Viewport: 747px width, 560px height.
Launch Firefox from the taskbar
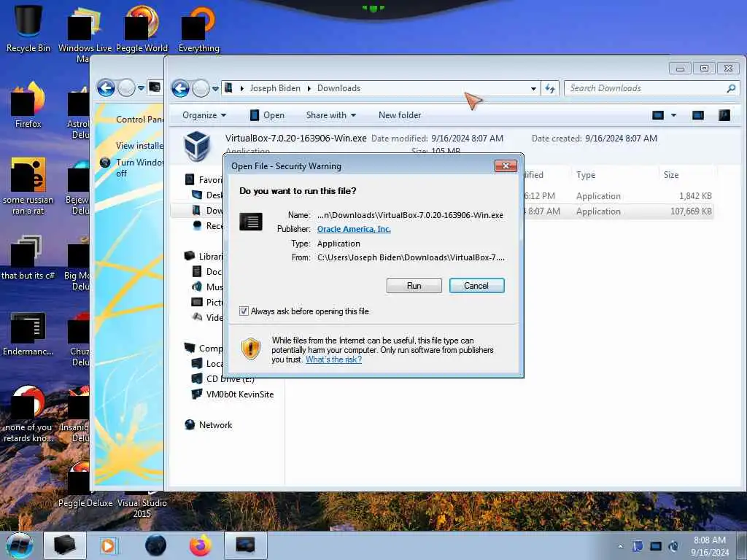pyautogui.click(x=201, y=545)
